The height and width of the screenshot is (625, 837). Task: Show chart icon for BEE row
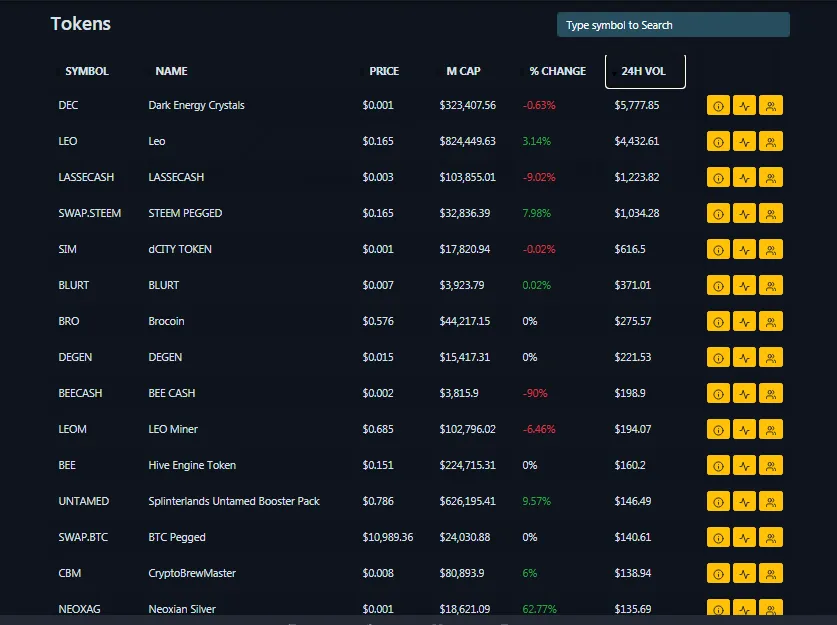(x=744, y=465)
